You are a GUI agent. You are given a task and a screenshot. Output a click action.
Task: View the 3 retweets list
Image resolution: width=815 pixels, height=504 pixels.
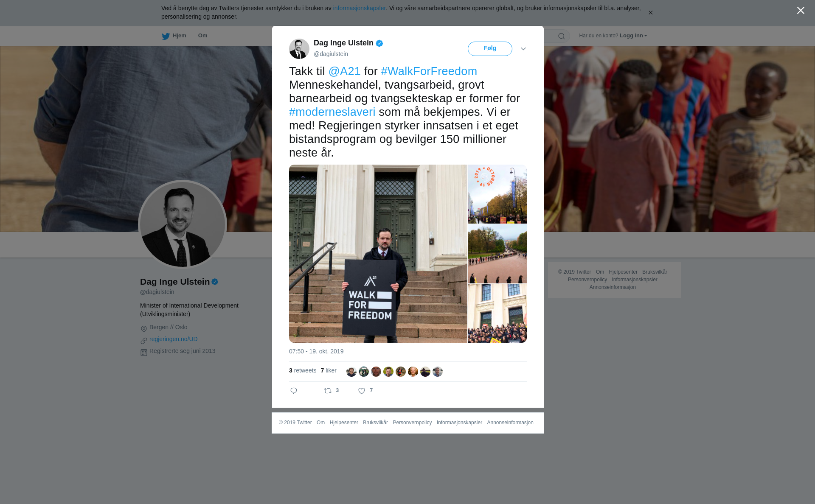[303, 370]
